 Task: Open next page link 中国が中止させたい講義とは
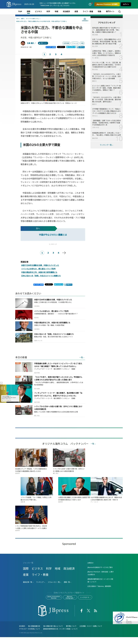tap(53, 235)
